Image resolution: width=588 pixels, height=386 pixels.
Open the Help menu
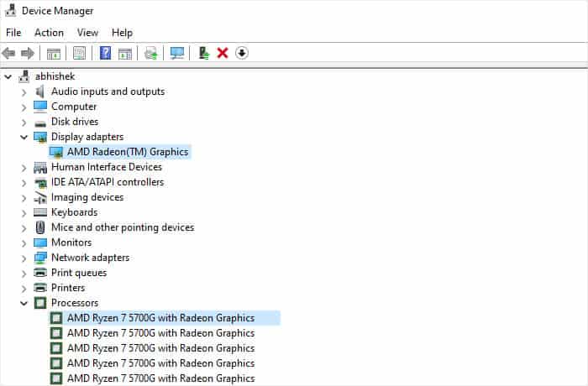tap(122, 33)
